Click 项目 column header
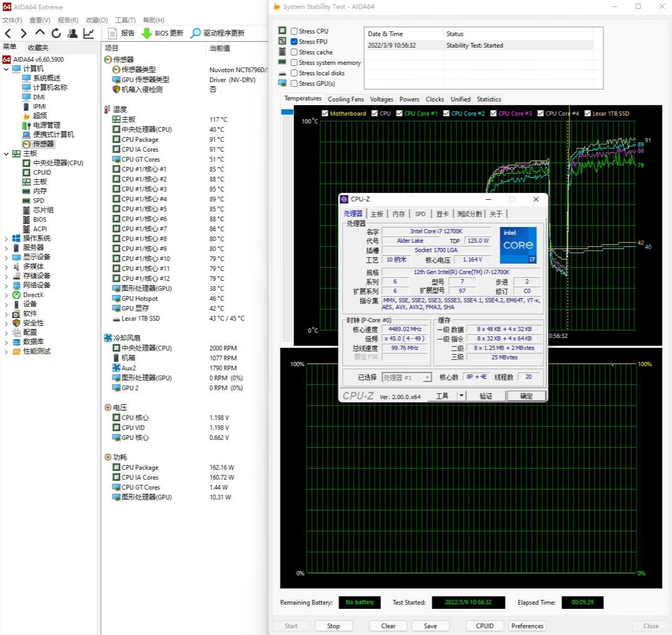Screen dimensions: 672x635 point(111,48)
